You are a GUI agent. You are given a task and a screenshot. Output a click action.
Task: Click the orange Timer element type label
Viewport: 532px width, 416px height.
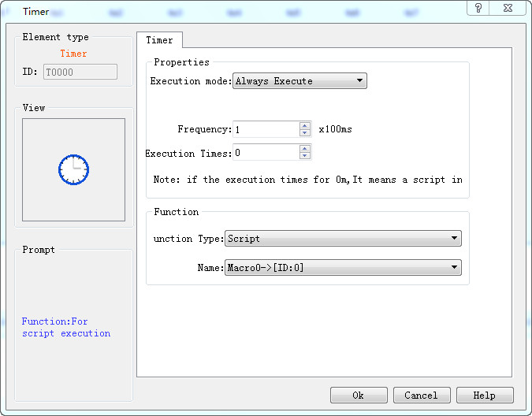(73, 54)
